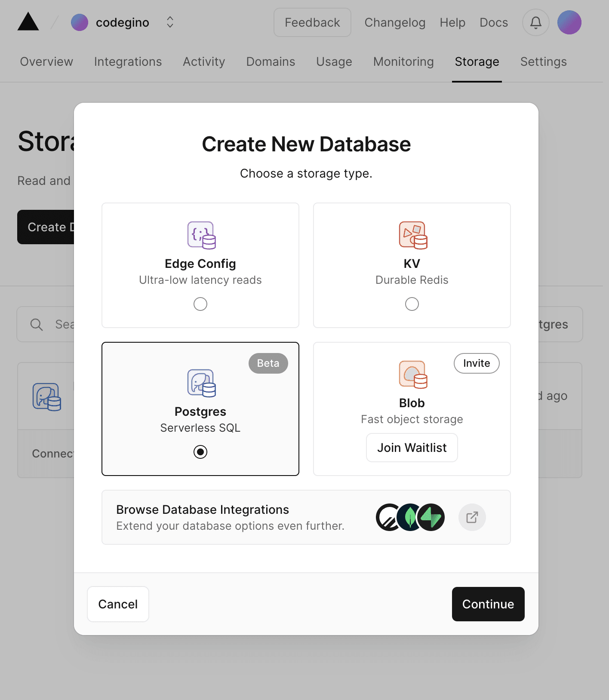Open the external link icon for integrations
This screenshot has height=700, width=609.
pyautogui.click(x=472, y=517)
